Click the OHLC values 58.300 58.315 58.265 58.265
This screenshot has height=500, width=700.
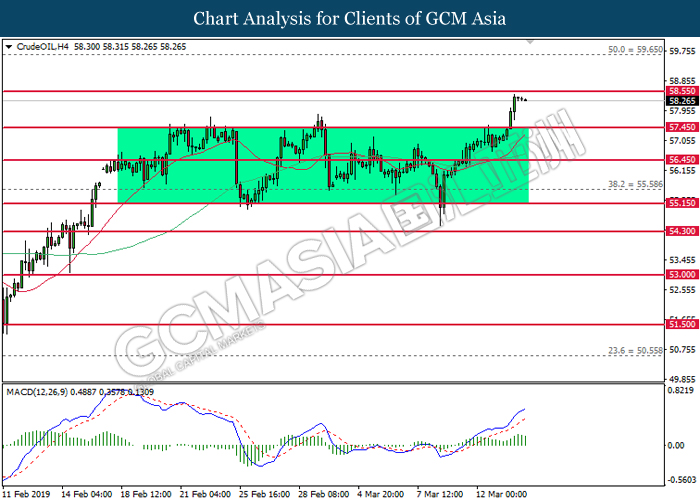pos(130,47)
